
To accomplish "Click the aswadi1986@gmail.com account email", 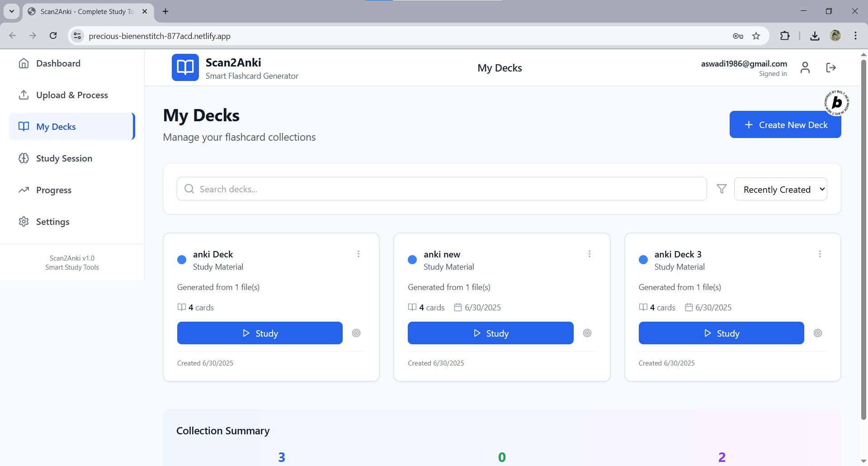I will [744, 64].
